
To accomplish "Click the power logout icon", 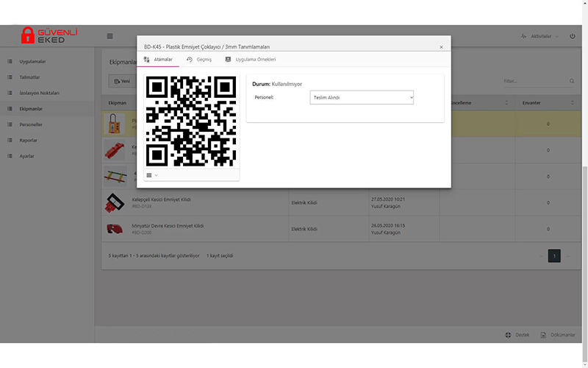I will [573, 36].
